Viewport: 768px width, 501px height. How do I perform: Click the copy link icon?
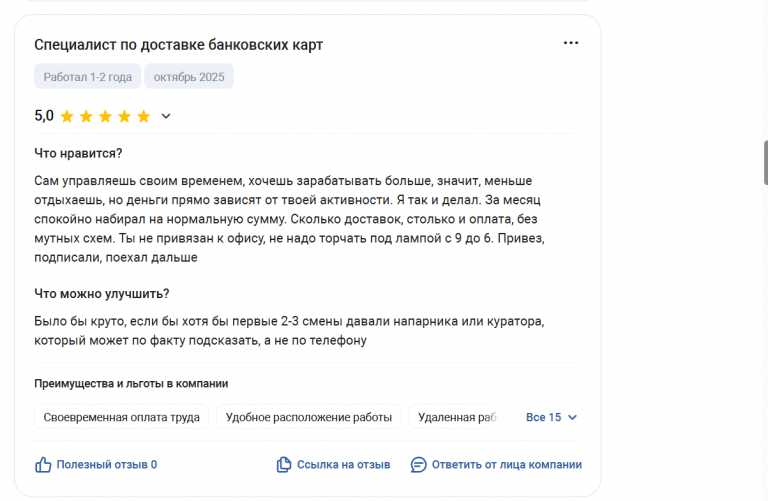tap(284, 465)
